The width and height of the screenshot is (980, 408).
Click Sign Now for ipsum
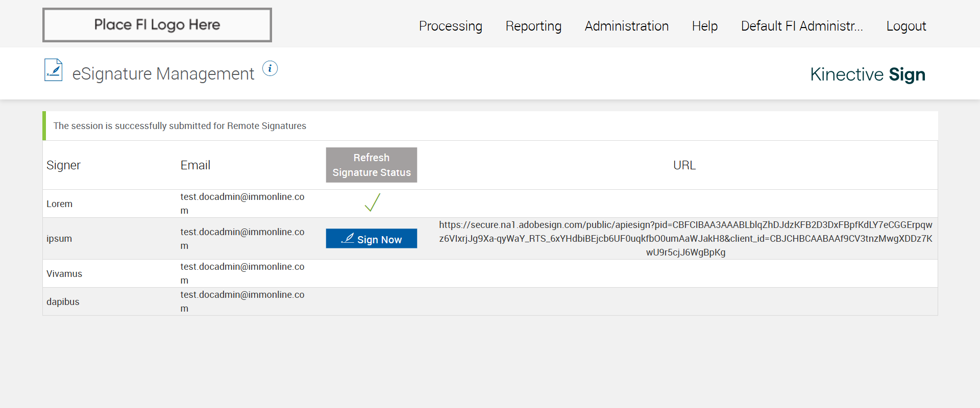[x=372, y=239]
